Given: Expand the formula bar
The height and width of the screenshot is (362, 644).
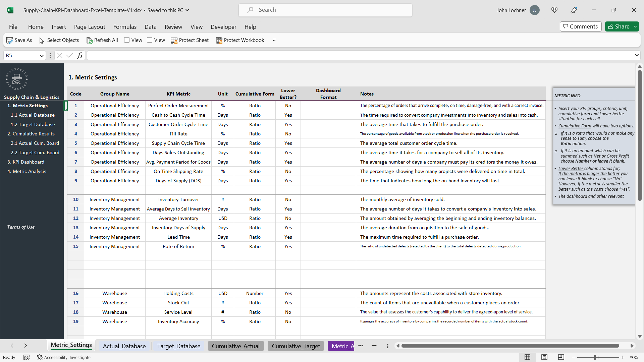Looking at the screenshot, I should [637, 55].
